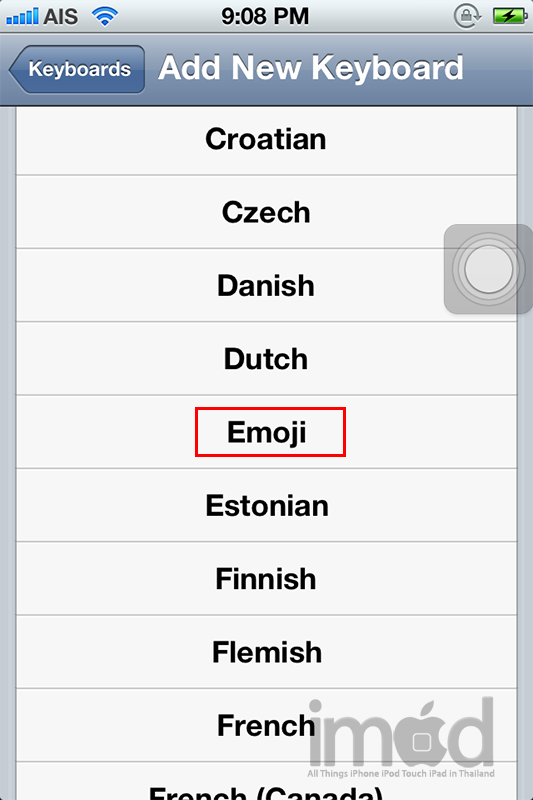Tap the AssistiveTouch floating button

click(x=488, y=269)
